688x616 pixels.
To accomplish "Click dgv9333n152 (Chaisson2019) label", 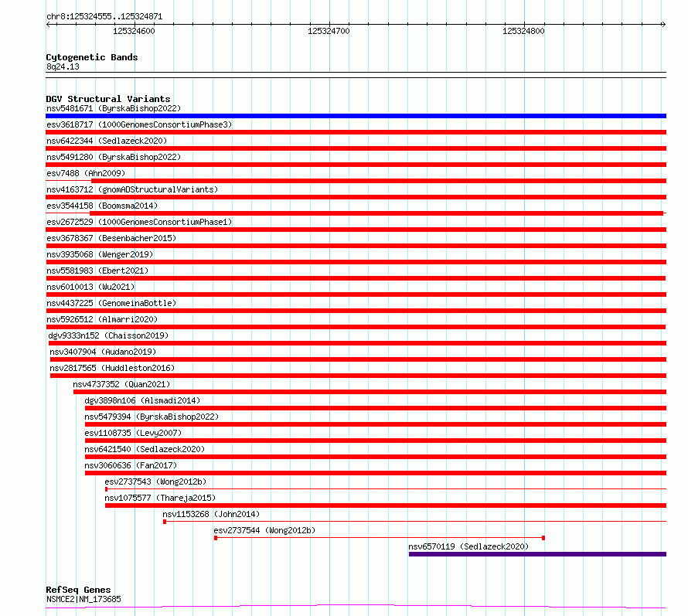I will tap(108, 335).
